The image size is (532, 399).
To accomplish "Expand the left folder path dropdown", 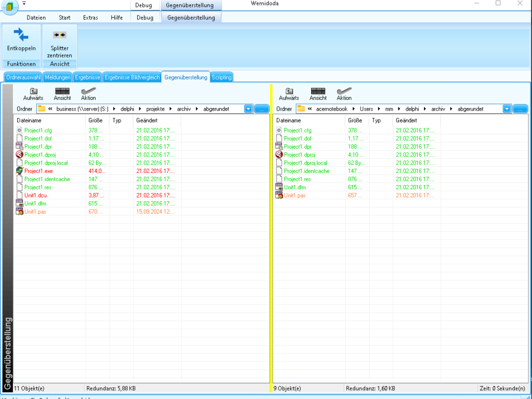I will click(248, 109).
